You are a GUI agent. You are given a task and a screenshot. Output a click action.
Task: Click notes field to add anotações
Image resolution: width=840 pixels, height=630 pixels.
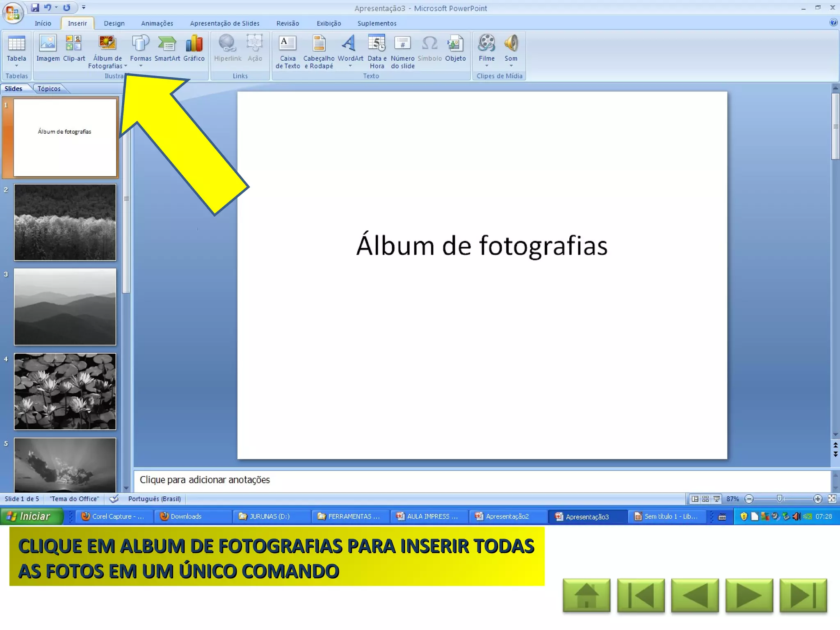pos(482,480)
